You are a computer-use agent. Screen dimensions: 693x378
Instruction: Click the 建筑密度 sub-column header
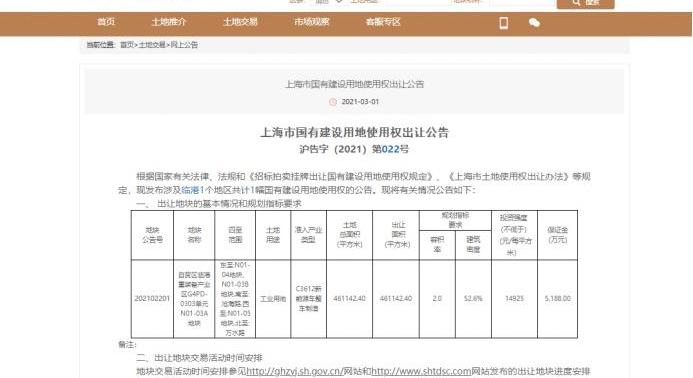pyautogui.click(x=473, y=244)
